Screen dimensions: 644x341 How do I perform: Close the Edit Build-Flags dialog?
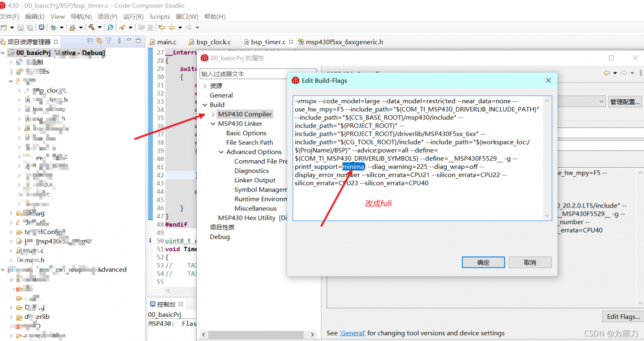(x=548, y=80)
